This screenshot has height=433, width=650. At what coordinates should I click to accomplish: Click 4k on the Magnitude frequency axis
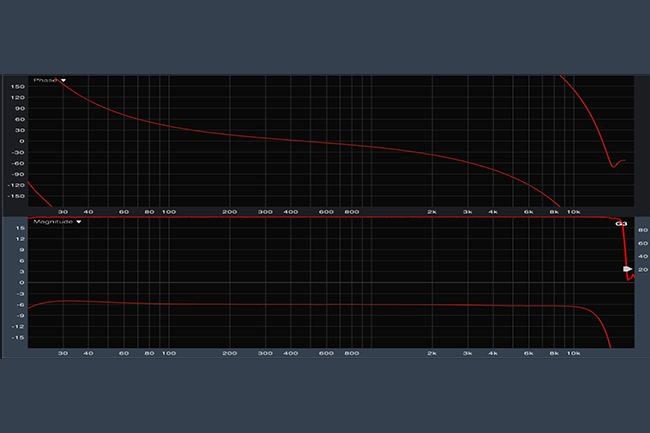493,353
